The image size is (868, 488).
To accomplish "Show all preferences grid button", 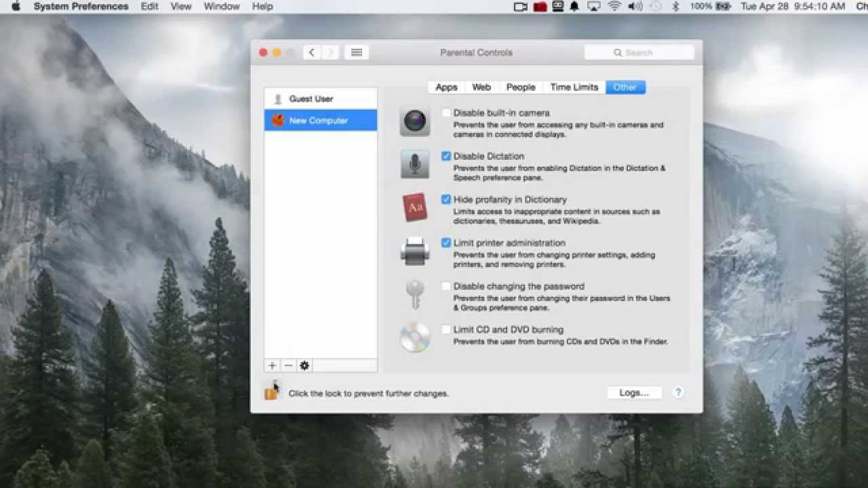I will point(357,52).
